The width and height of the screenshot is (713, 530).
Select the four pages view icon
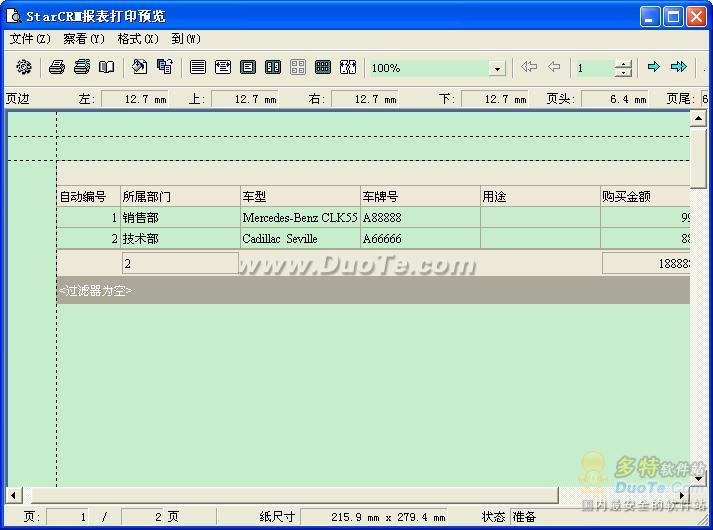tap(298, 67)
